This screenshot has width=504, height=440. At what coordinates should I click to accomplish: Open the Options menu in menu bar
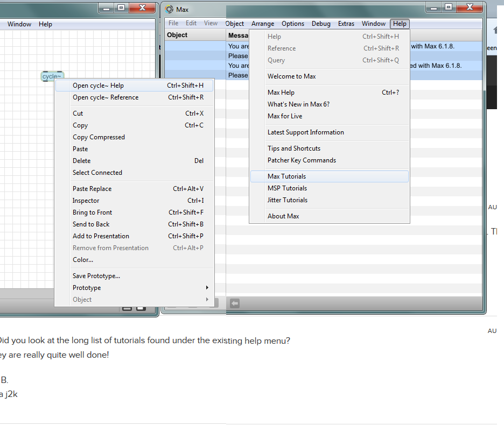click(293, 24)
